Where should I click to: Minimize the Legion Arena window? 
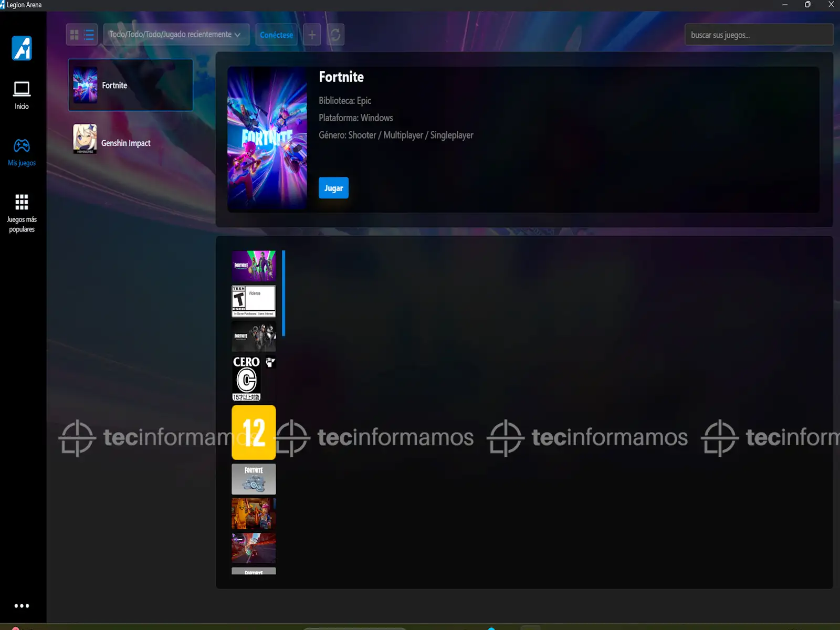point(785,5)
